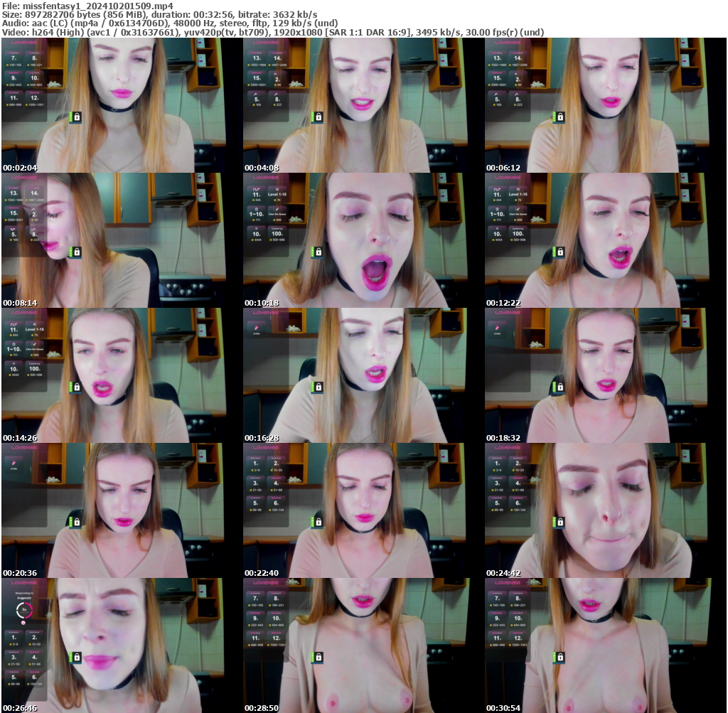Click the Lovense logo in the 00:30:54 thumbnail
Screen dimensions: 728x713
pyautogui.click(x=506, y=583)
